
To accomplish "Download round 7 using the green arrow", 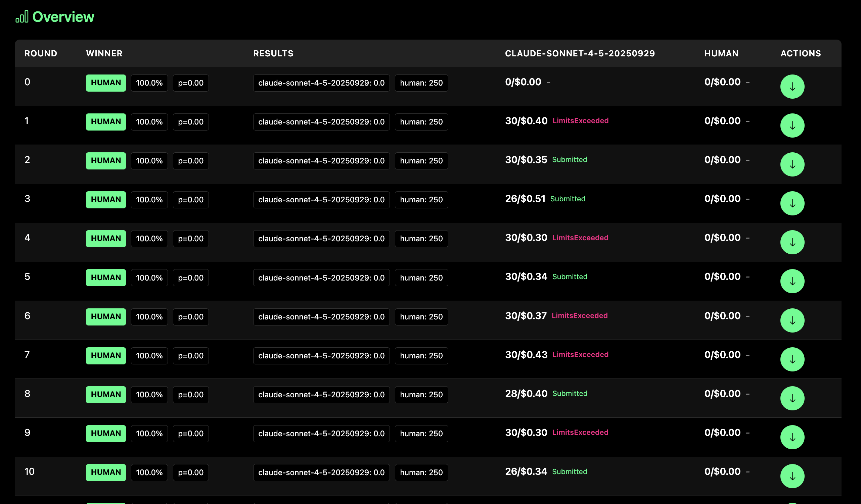I will 792,359.
